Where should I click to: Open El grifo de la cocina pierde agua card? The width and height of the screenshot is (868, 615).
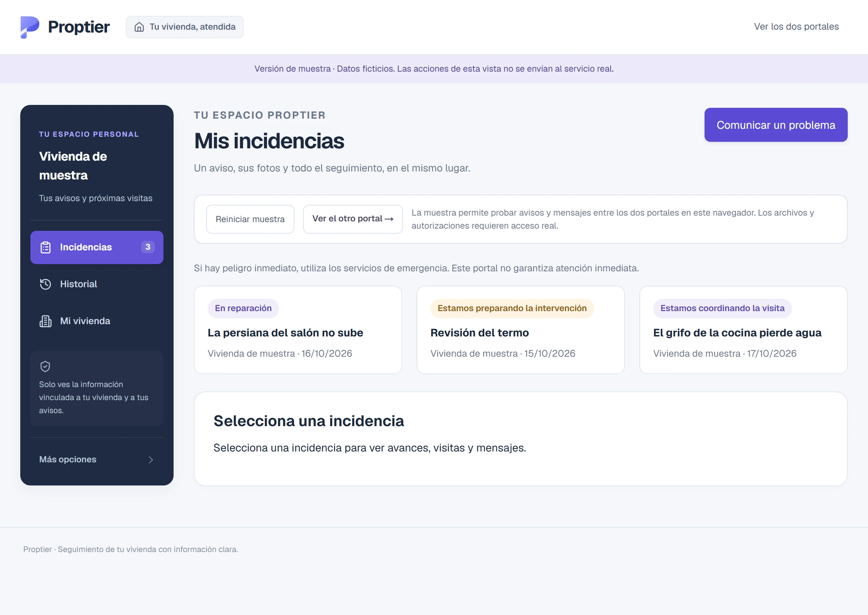click(743, 330)
